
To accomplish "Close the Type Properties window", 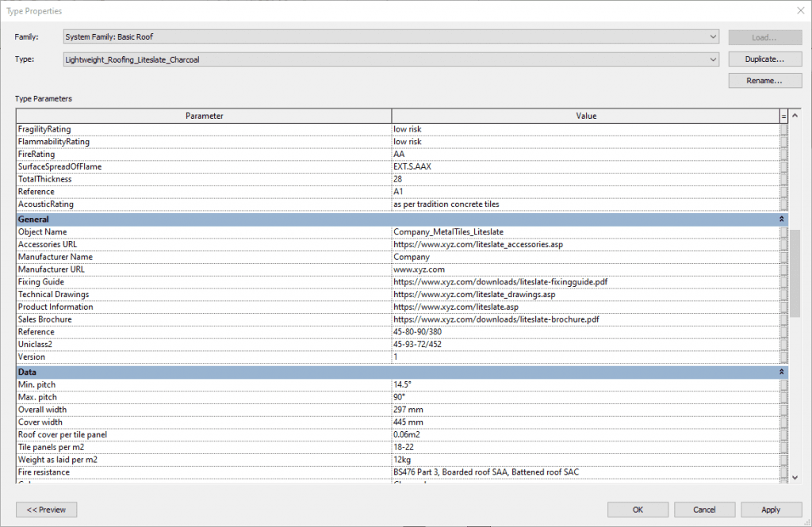I will (x=798, y=11).
